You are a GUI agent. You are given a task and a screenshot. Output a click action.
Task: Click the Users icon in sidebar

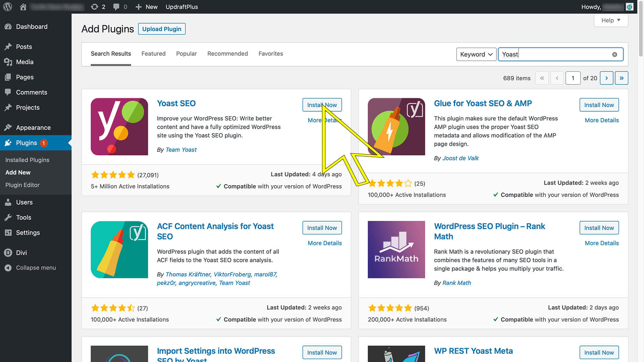(9, 202)
